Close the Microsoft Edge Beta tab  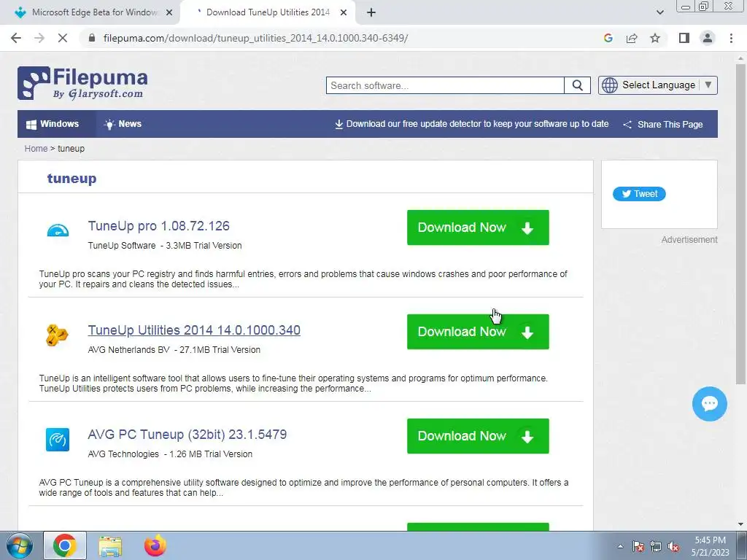(169, 13)
